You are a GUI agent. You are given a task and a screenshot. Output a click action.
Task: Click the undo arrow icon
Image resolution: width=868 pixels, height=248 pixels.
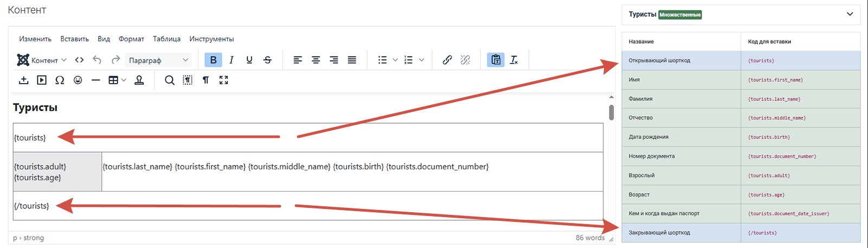tap(97, 60)
